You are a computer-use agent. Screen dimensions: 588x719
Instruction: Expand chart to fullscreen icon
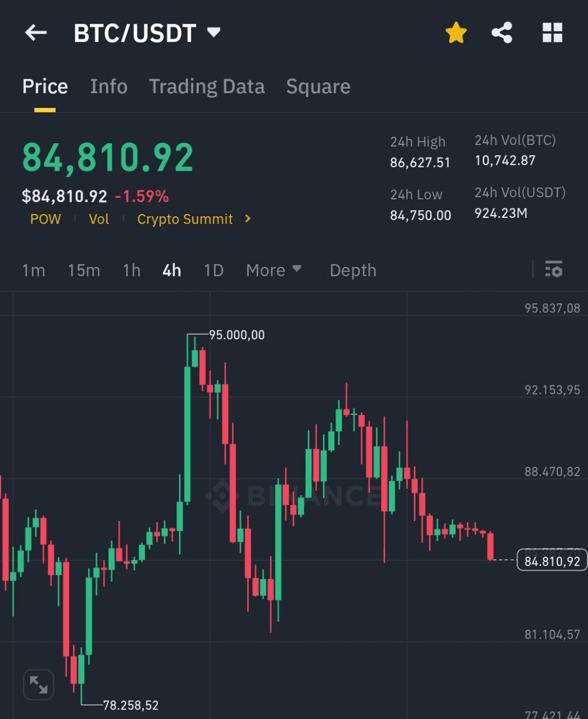[38, 684]
